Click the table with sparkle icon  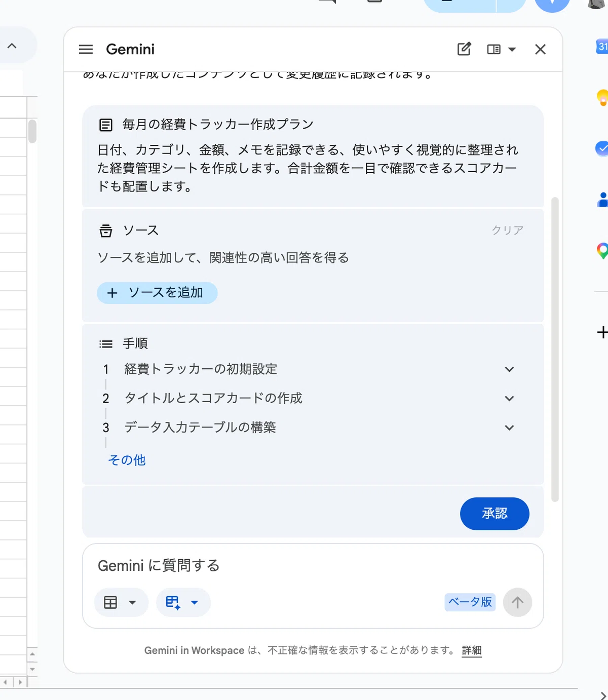(173, 602)
